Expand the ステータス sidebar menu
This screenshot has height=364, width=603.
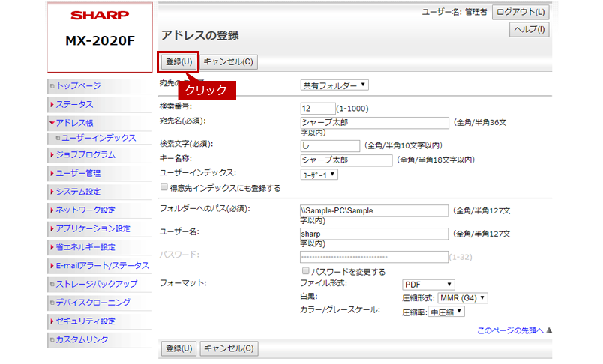click(x=74, y=104)
